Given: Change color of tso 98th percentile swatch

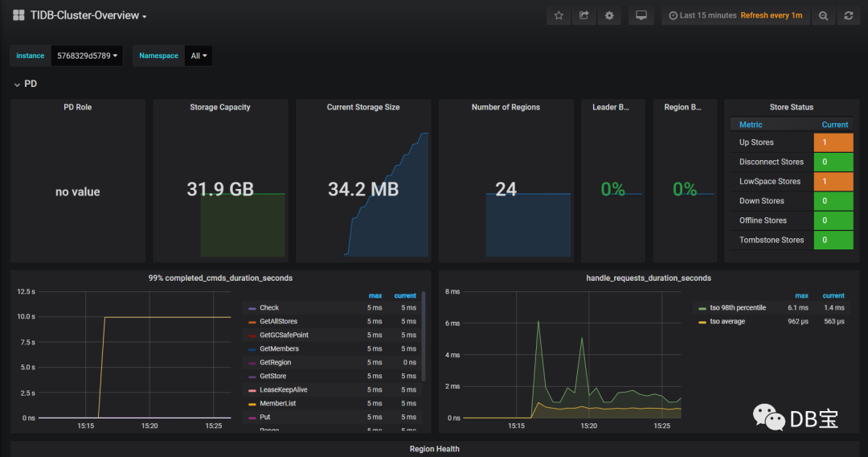Looking at the screenshot, I should point(702,308).
